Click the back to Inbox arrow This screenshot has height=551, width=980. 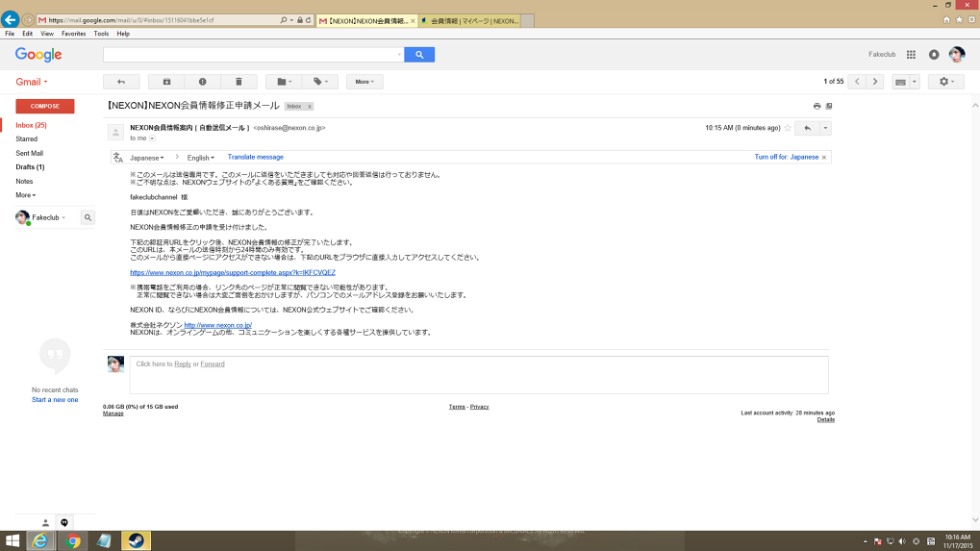pos(121,82)
